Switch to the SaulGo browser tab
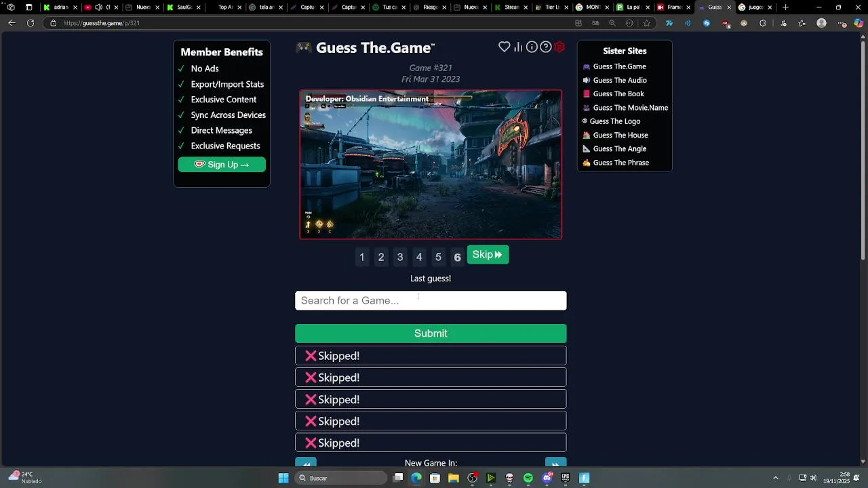This screenshot has width=868, height=488. 183,7
